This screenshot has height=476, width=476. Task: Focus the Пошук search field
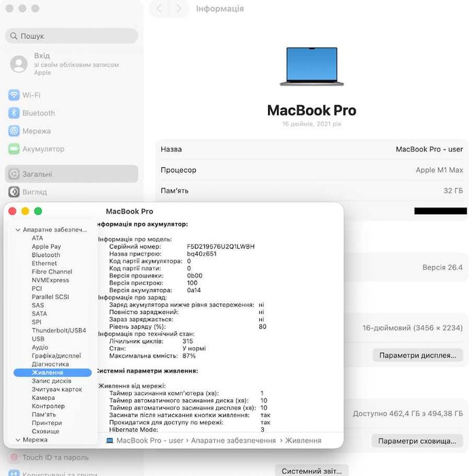[71, 36]
